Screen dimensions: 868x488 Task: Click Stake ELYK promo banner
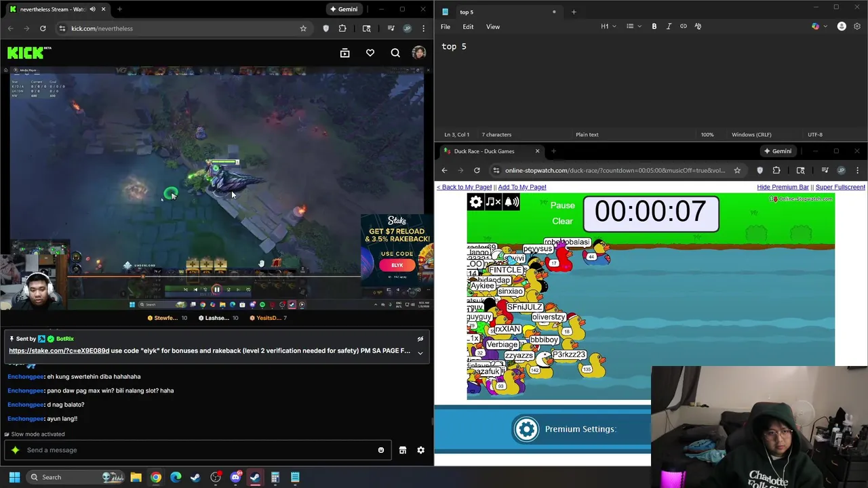coord(397,249)
